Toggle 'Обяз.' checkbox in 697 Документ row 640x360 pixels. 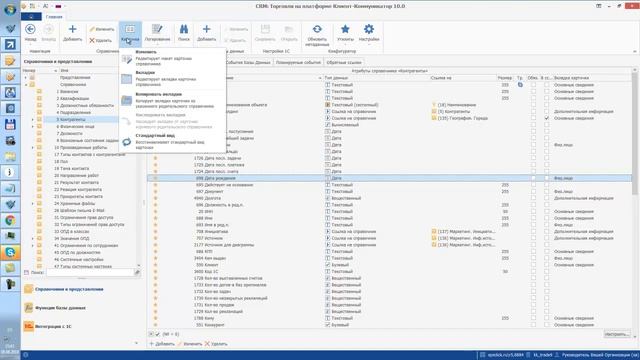click(533, 191)
